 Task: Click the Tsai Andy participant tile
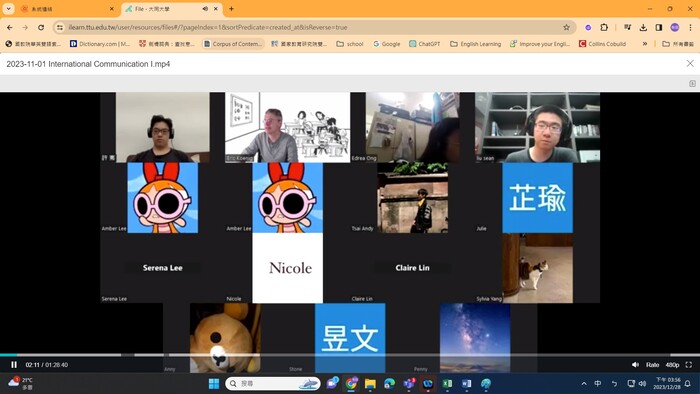[412, 198]
